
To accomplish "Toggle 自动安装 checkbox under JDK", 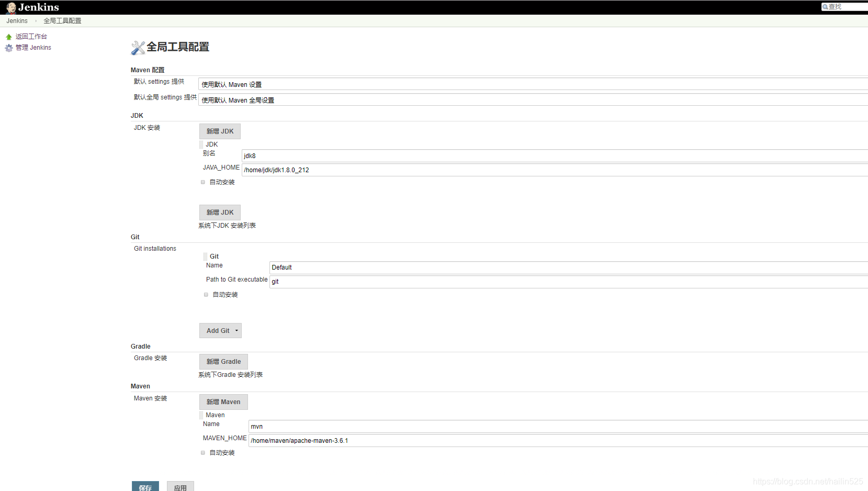I will 203,182.
